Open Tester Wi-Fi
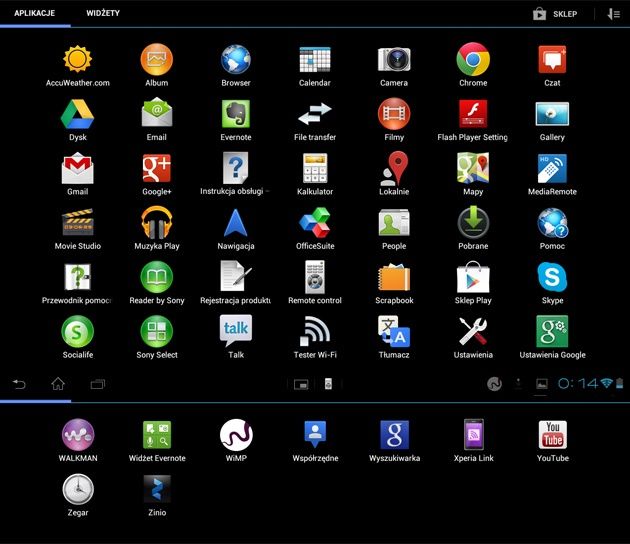Viewport: 630px width, 544px height. pyautogui.click(x=315, y=332)
